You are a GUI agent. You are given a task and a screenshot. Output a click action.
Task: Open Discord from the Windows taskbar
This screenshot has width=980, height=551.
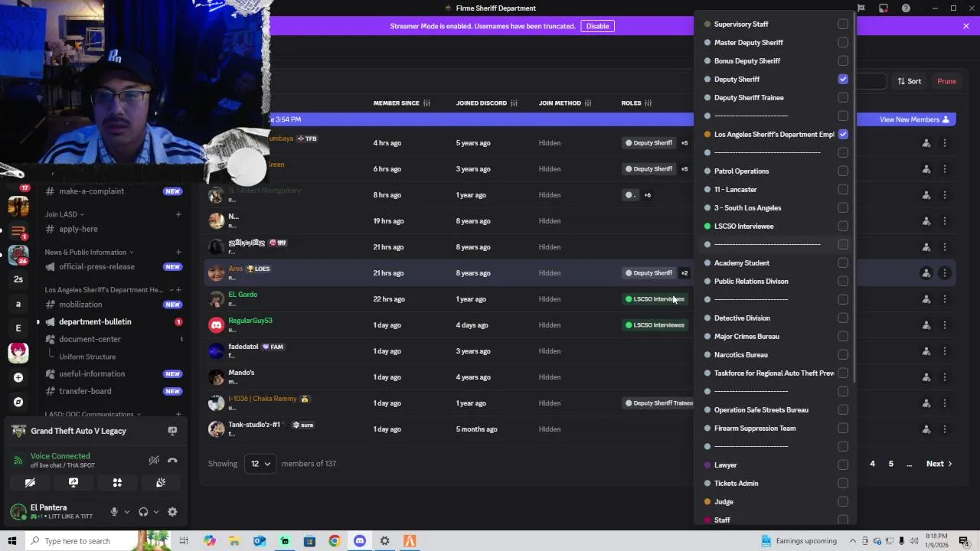pos(360,541)
